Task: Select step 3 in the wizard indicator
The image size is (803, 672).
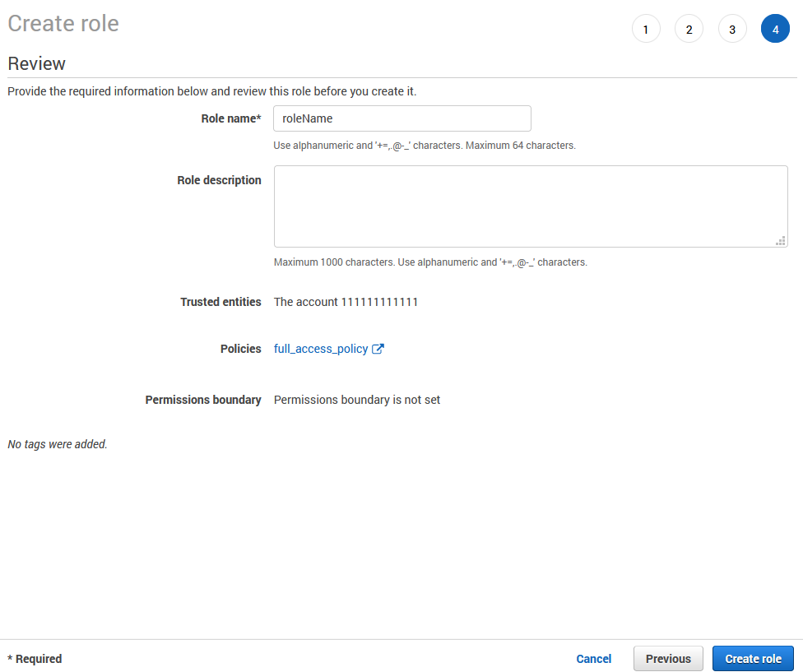Action: [x=732, y=30]
